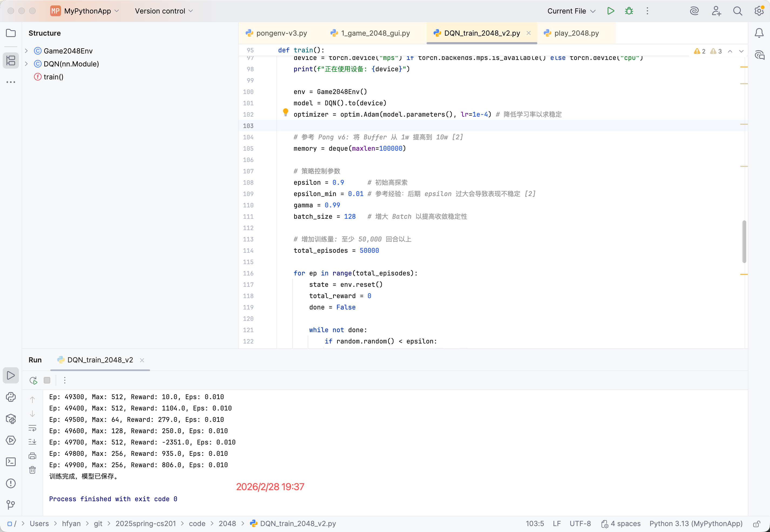The width and height of the screenshot is (770, 532).
Task: Open more run actions menu in the title bar
Action: click(647, 11)
